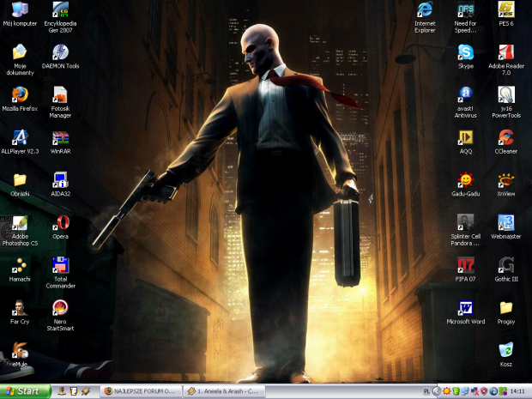Select the Gadu-Gadu messenger icon
The image size is (532, 399).
coord(465,180)
